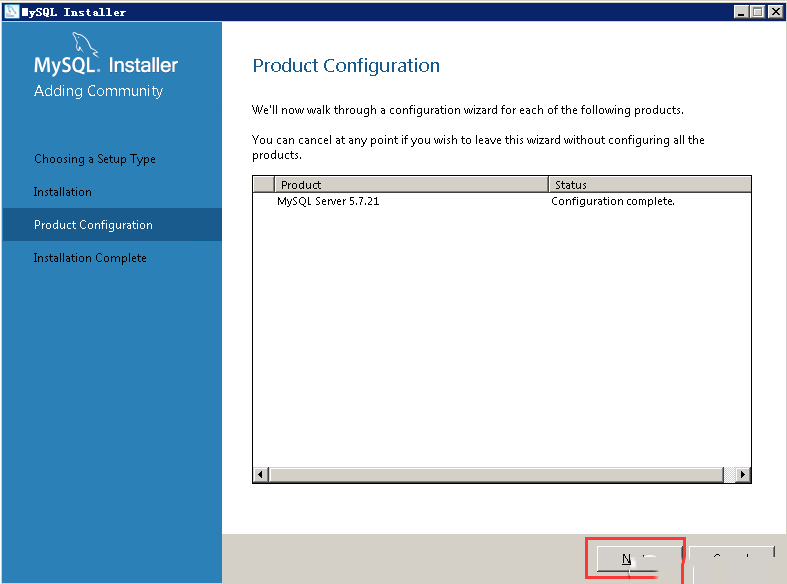Image resolution: width=787 pixels, height=584 pixels.
Task: Maximize the MySQL Installer window
Action: (757, 12)
